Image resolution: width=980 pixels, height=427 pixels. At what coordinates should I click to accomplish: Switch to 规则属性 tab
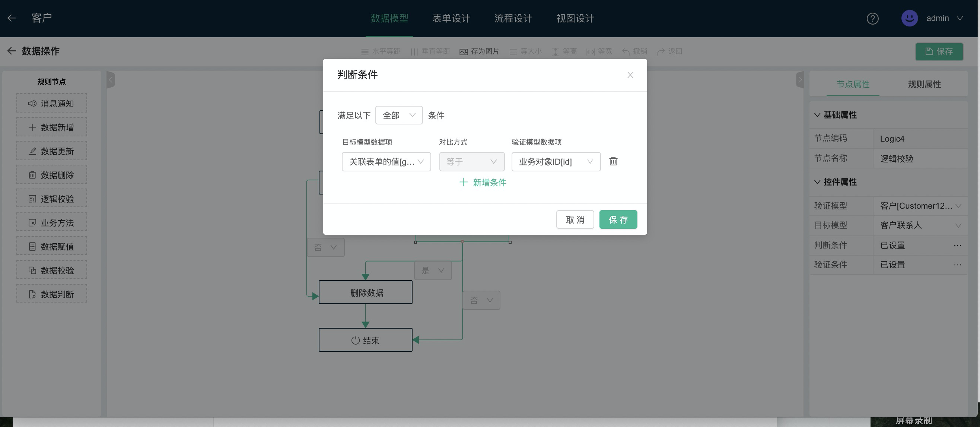coord(924,84)
